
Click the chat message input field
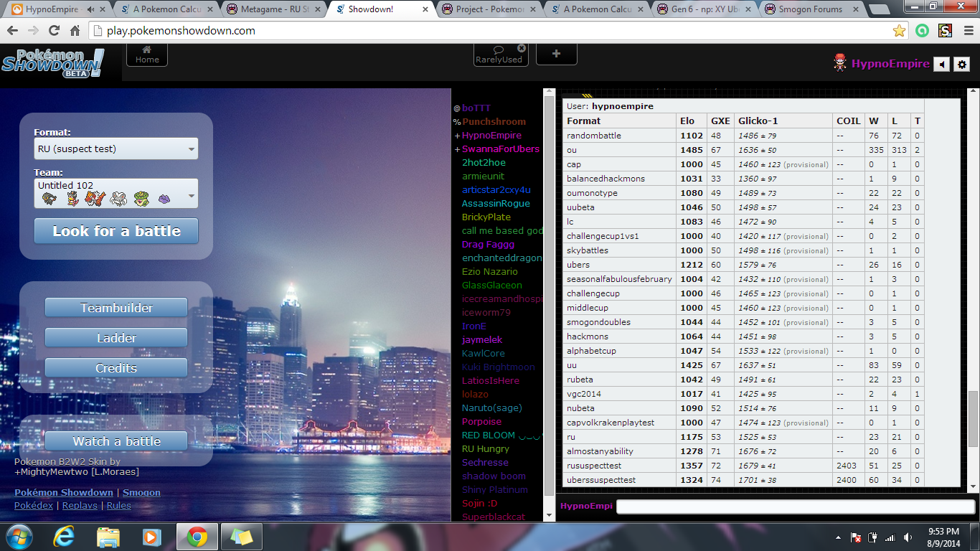coord(796,507)
